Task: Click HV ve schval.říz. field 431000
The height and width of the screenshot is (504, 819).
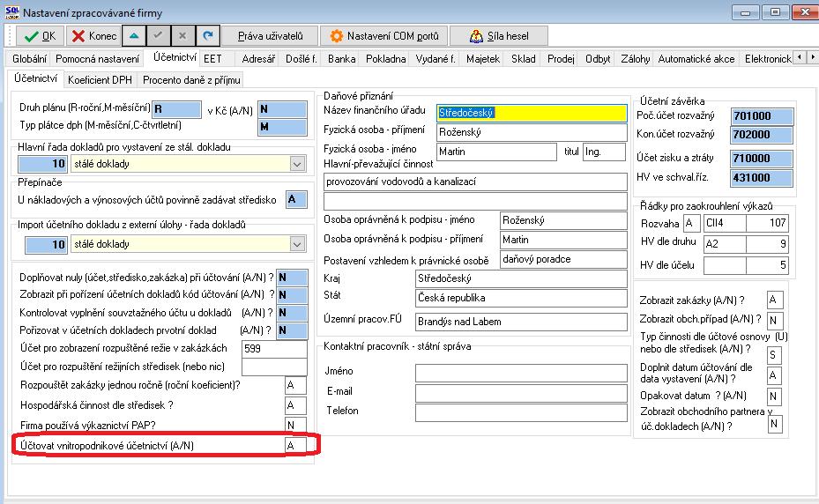Action: coord(762,178)
